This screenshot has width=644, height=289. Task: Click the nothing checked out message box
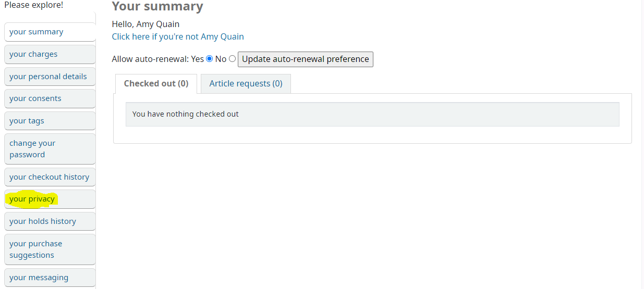point(372,114)
